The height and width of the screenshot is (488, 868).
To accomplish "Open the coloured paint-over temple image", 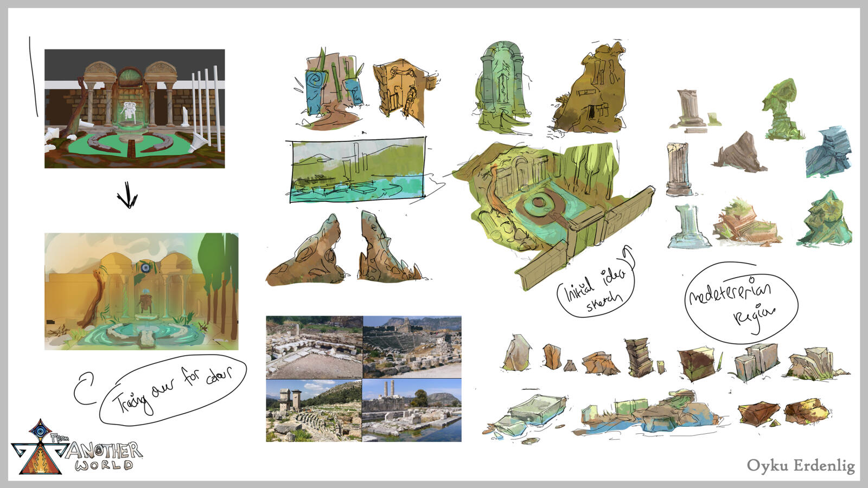I will tap(141, 291).
